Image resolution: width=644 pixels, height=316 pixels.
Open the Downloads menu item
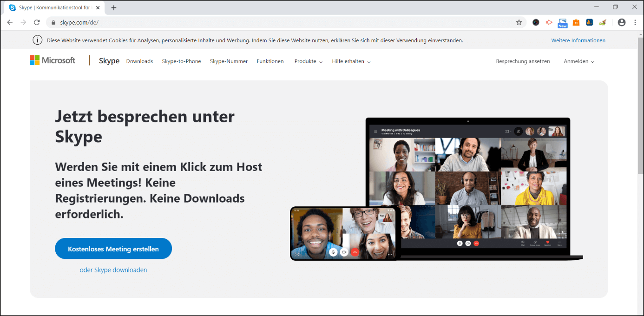(x=139, y=61)
